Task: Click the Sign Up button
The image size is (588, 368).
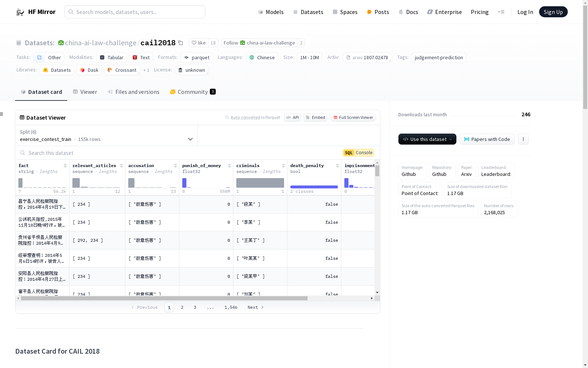Action: click(553, 12)
